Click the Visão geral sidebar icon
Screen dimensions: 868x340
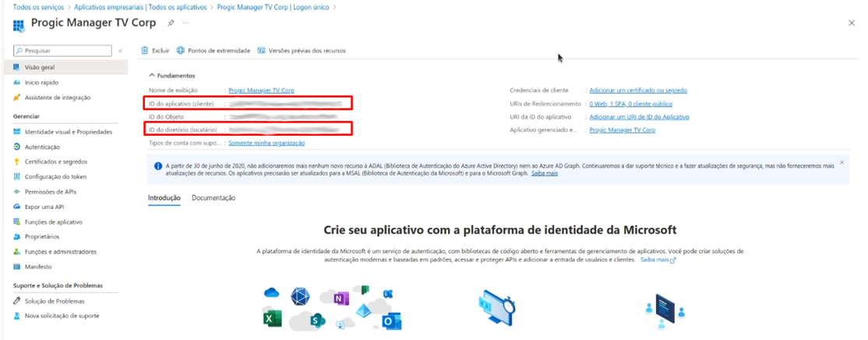16,67
